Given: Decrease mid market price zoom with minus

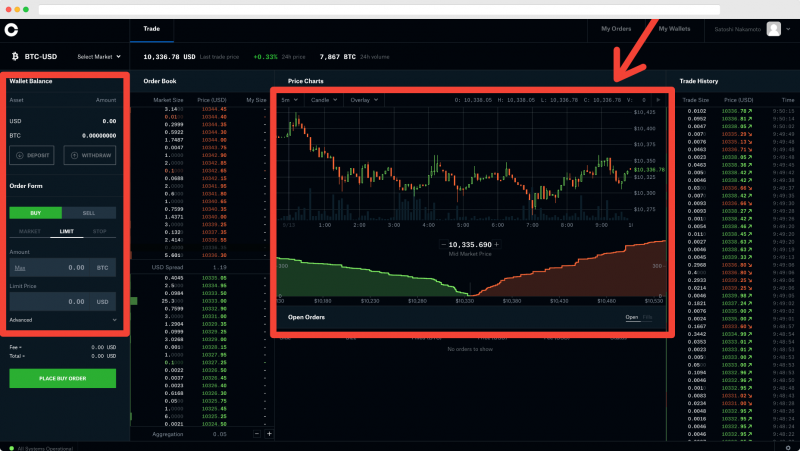Looking at the screenshot, I should coord(443,244).
